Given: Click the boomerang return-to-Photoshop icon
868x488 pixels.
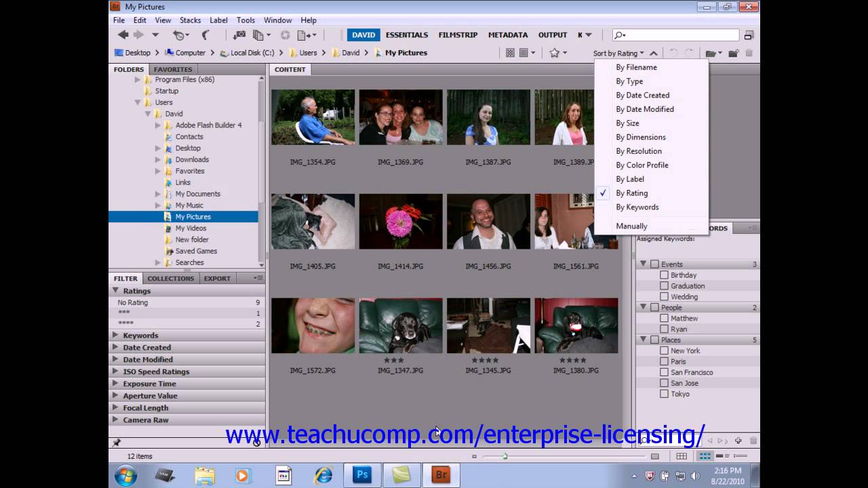Looking at the screenshot, I should point(205,35).
